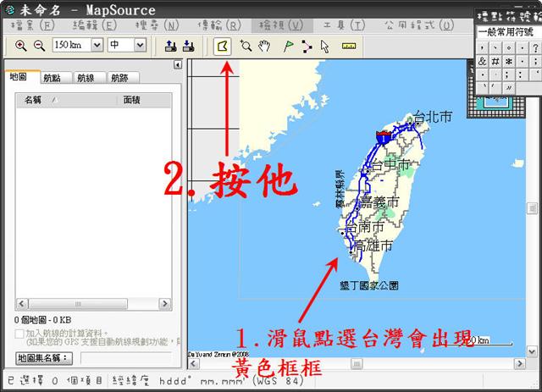542x392 pixels.
Task: Pick the ampersand symbol in palette
Action: click(x=482, y=62)
